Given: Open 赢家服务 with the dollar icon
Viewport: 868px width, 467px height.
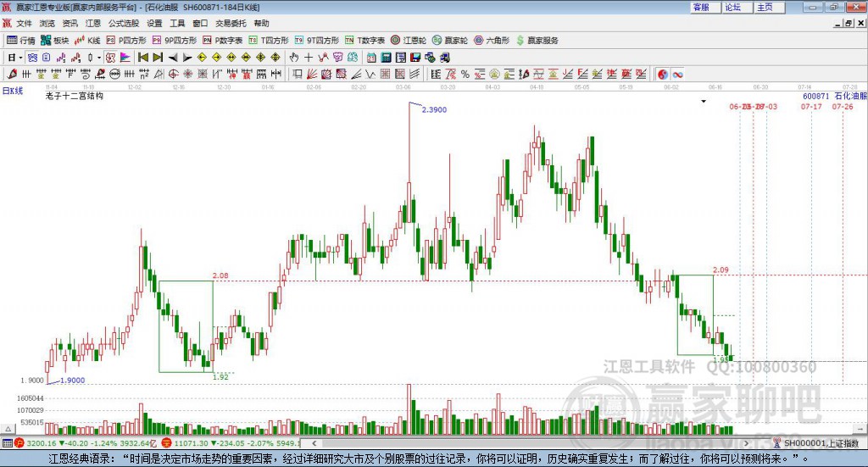Looking at the screenshot, I should tap(537, 41).
